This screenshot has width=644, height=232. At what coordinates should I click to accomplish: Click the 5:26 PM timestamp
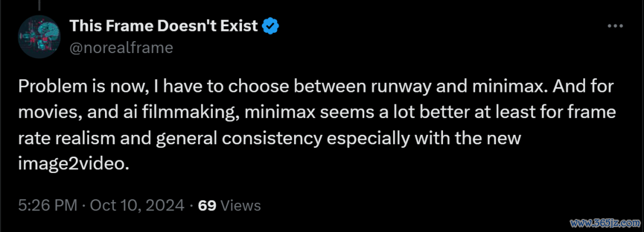tap(48, 205)
